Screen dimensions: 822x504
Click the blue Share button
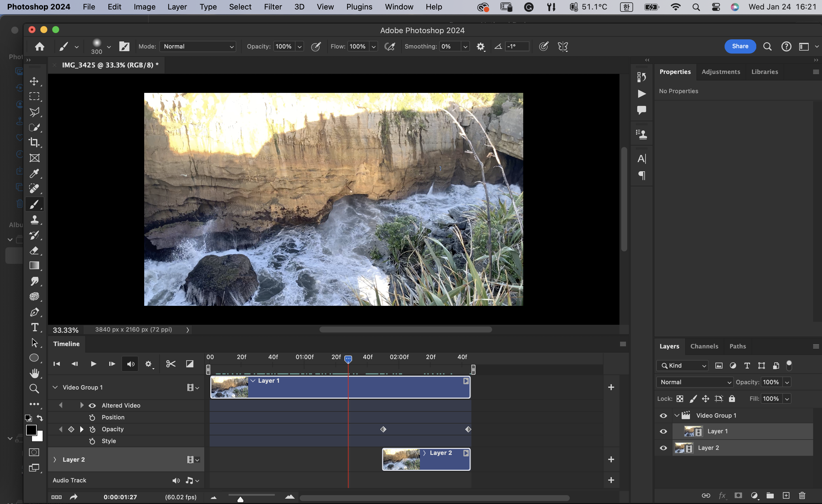click(x=740, y=46)
